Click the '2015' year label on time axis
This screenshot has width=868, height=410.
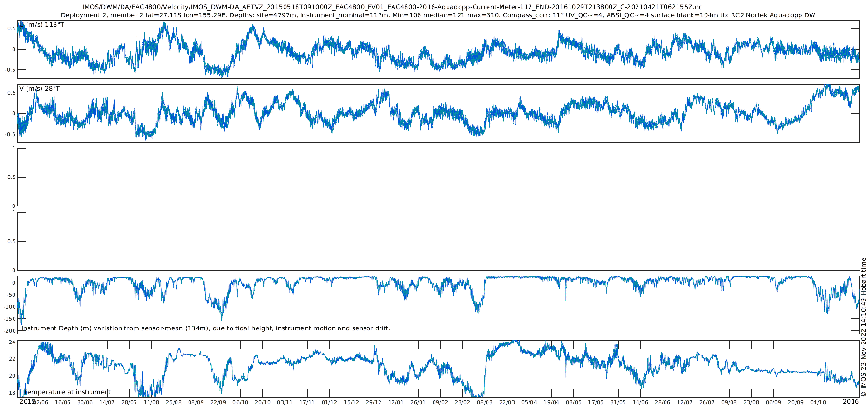27,401
